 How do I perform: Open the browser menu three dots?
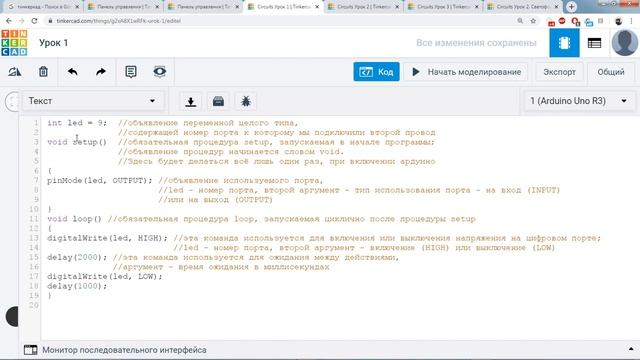(x=632, y=21)
